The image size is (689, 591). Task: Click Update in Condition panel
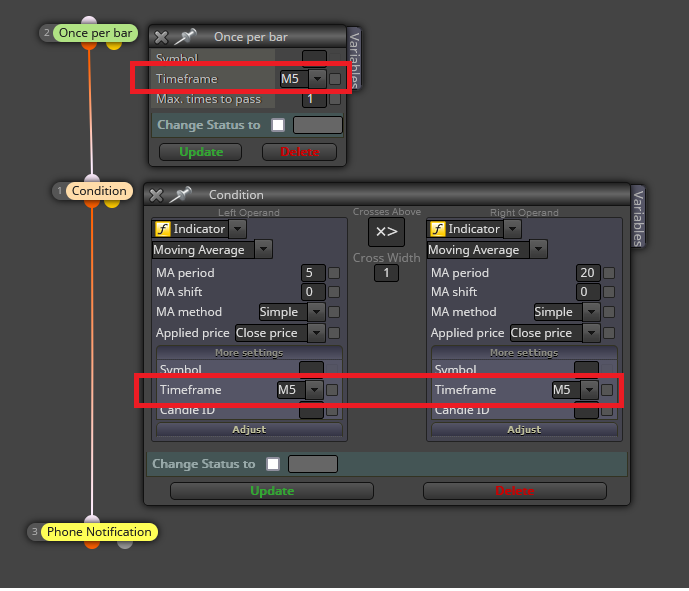(x=272, y=491)
